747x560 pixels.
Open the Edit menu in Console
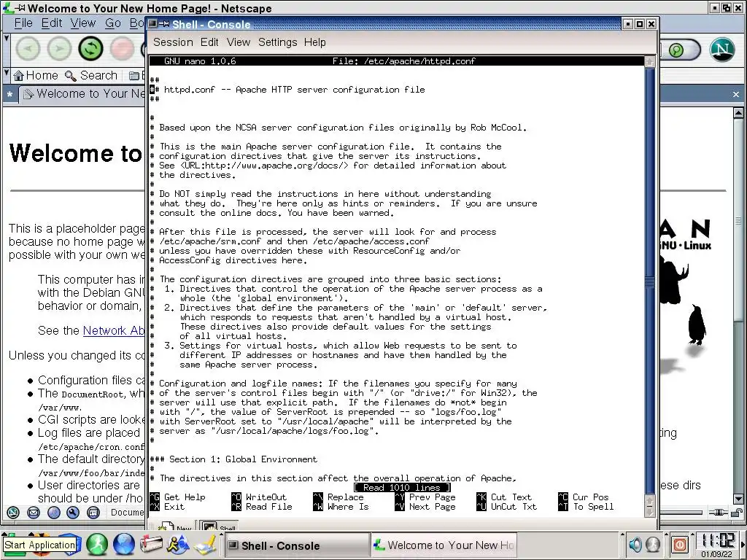click(x=209, y=42)
